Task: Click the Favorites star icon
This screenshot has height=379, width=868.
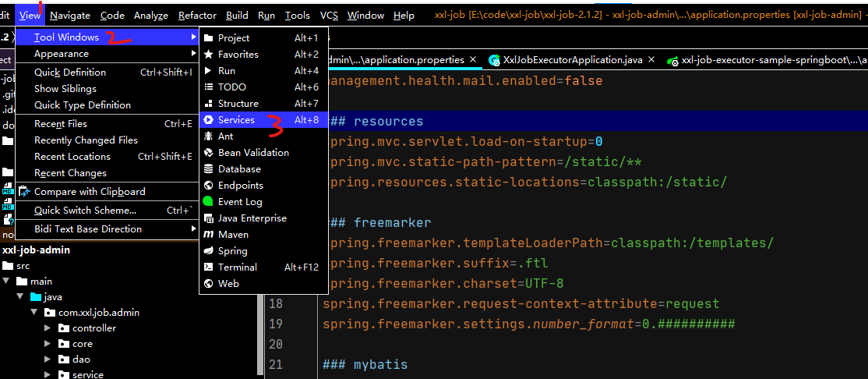Action: pos(209,55)
